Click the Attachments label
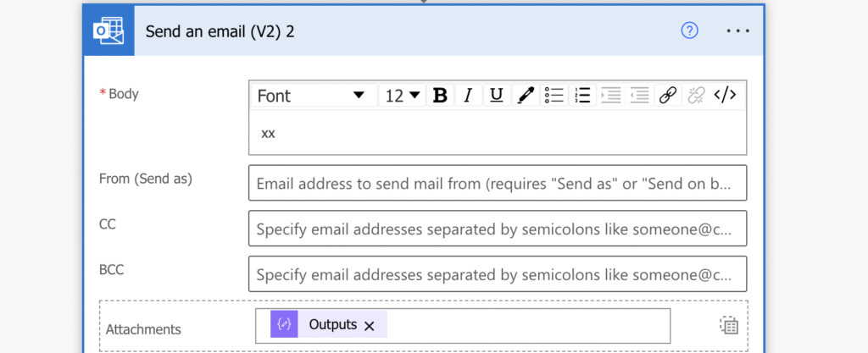Viewport: 868px width, 353px height. point(143,330)
